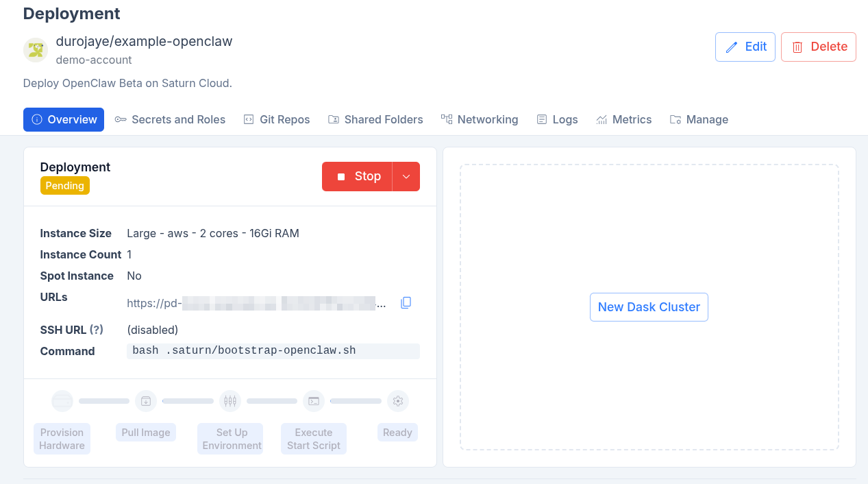
Task: Switch to the Git Repos tab
Action: 277,119
